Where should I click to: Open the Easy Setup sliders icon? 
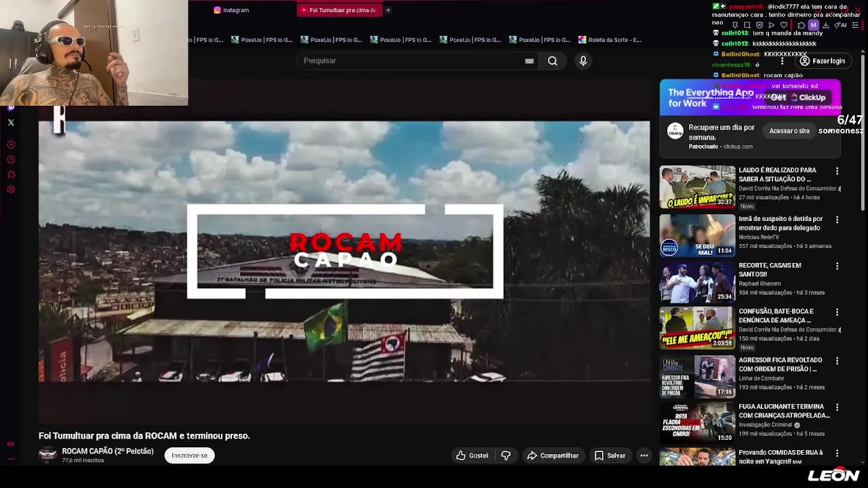(856, 25)
